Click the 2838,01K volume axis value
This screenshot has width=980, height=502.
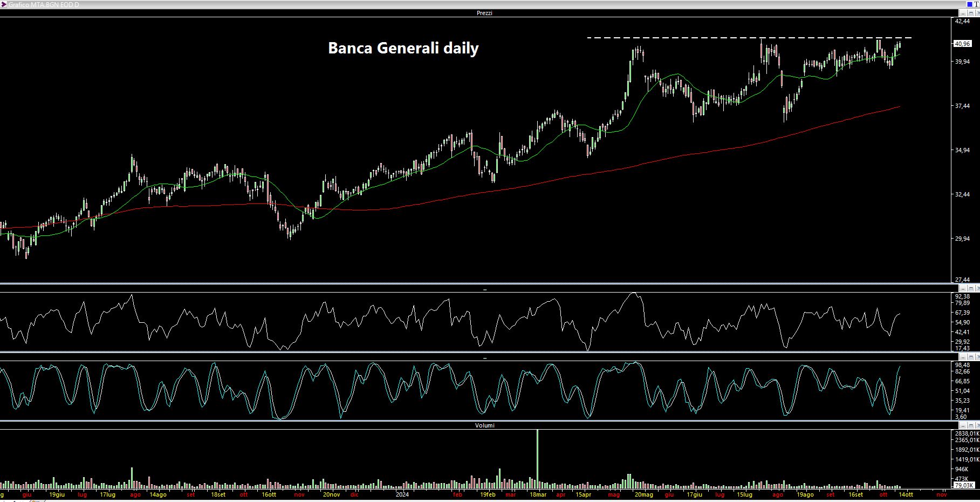click(967, 433)
